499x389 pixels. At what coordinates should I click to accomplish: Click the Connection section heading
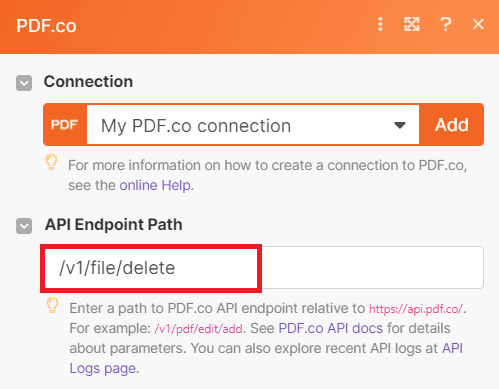click(x=88, y=82)
